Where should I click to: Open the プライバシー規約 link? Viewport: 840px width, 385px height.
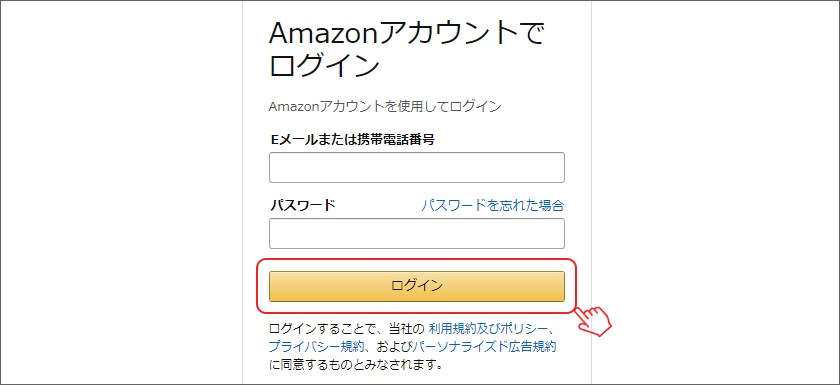pos(317,346)
